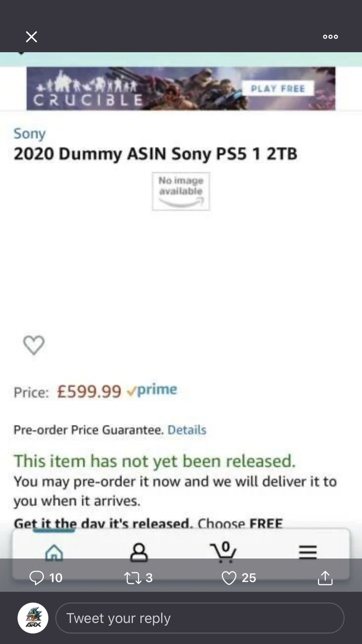Open the hamburger menu icon
Screen dimensions: 362x644
(308, 552)
